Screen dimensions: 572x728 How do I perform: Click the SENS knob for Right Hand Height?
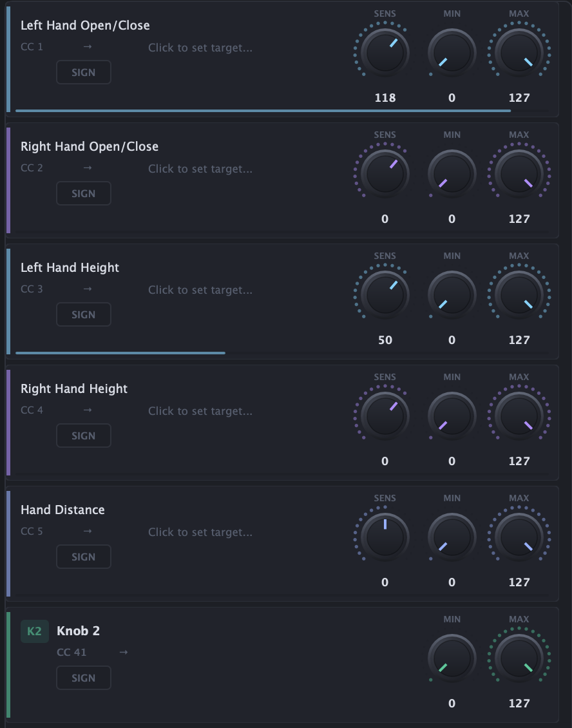385,416
